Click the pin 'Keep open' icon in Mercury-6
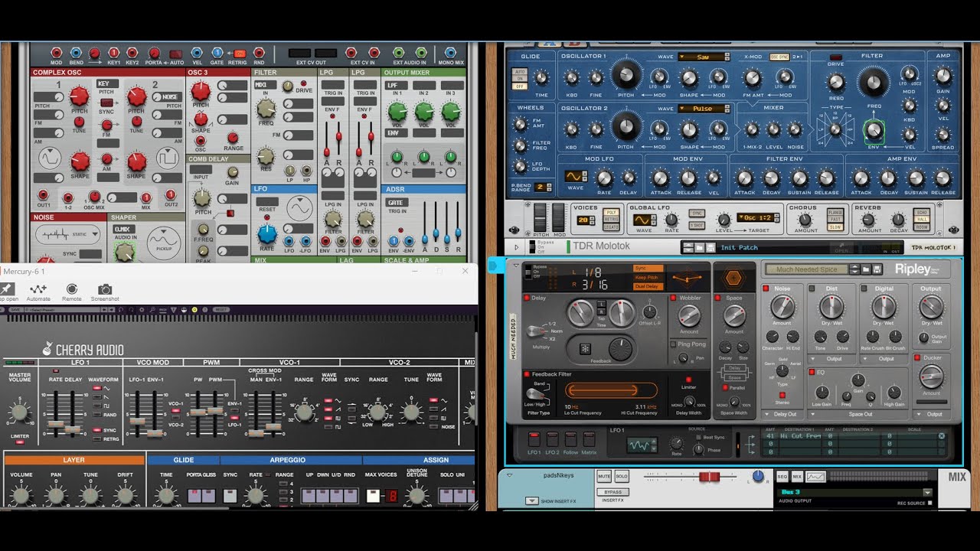The height and width of the screenshot is (551, 980). point(6,289)
